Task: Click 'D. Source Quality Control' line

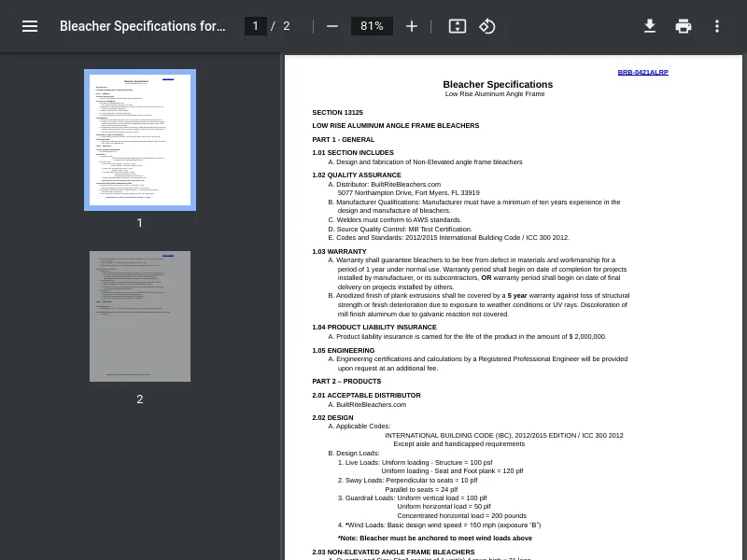Action: click(x=400, y=229)
